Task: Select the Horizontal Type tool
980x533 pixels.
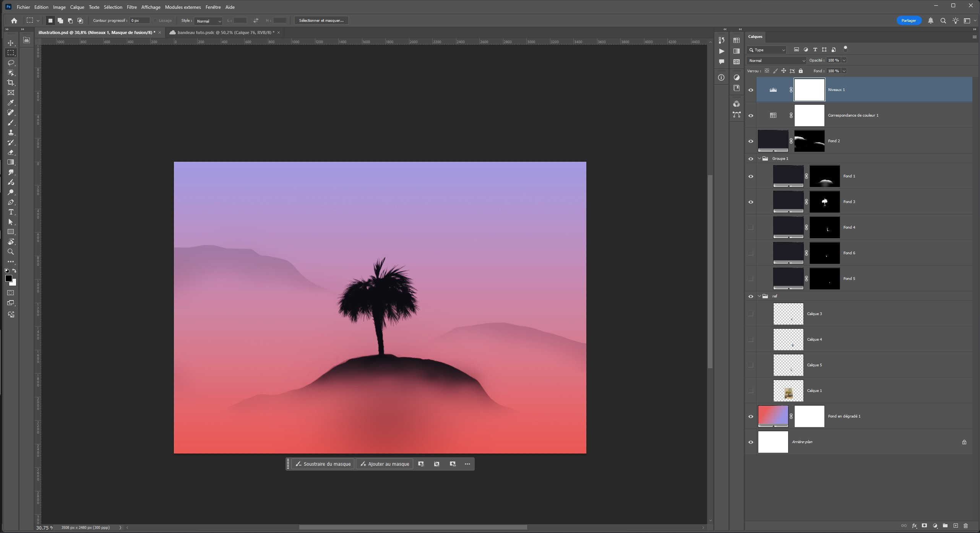Action: point(11,212)
